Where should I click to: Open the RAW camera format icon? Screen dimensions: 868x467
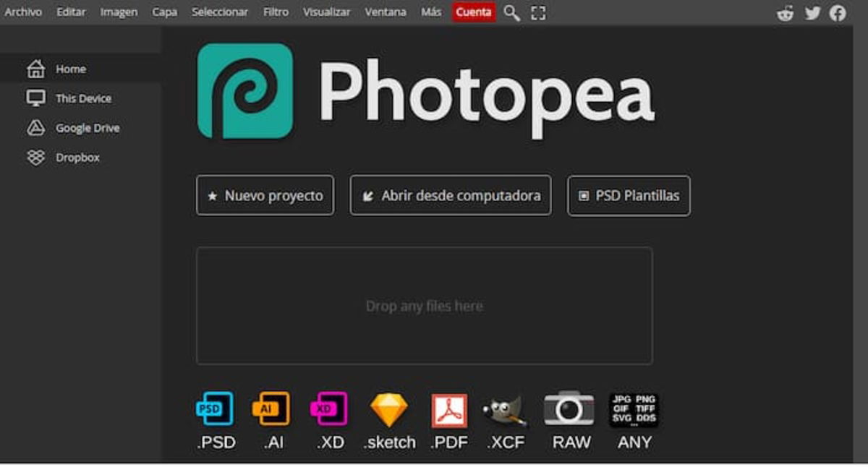click(570, 411)
